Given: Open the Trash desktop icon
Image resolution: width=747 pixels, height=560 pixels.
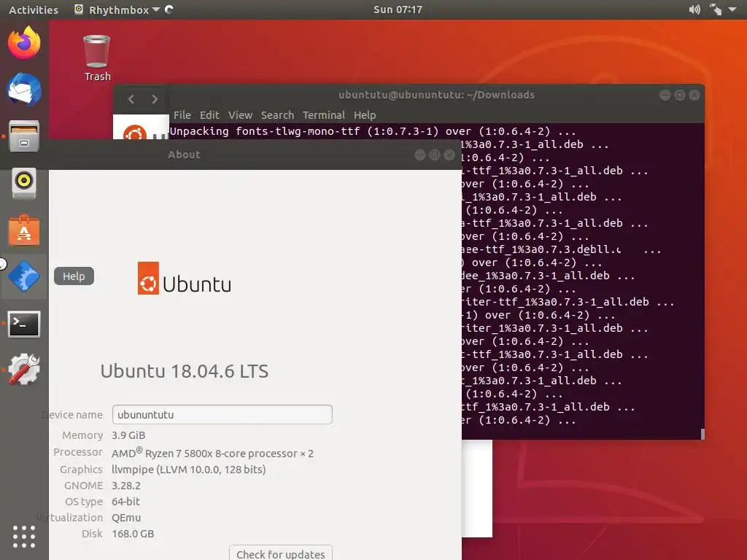Looking at the screenshot, I should (97, 58).
